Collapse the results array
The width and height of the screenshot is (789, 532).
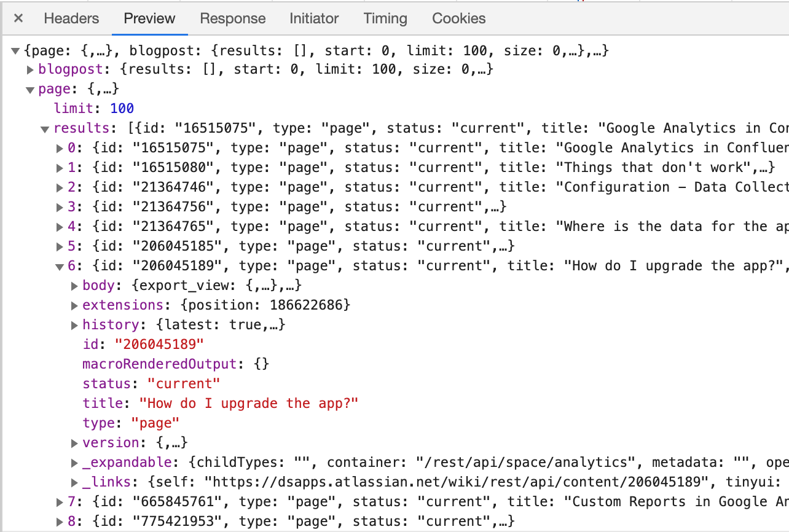pos(45,128)
